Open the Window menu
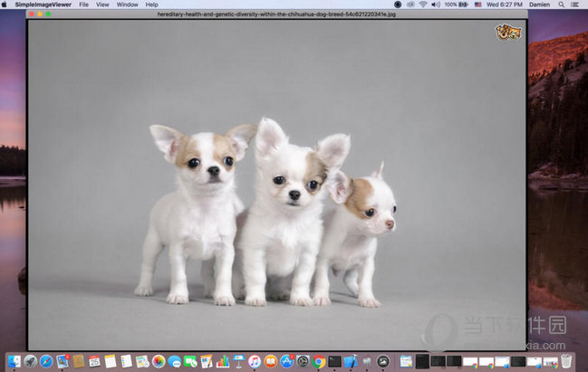The height and width of the screenshot is (372, 588). pos(127,5)
